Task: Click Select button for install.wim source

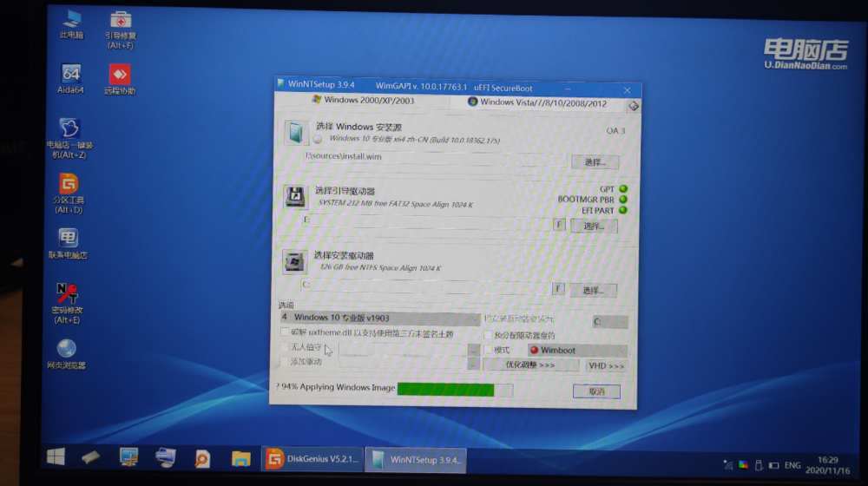Action: [x=595, y=162]
